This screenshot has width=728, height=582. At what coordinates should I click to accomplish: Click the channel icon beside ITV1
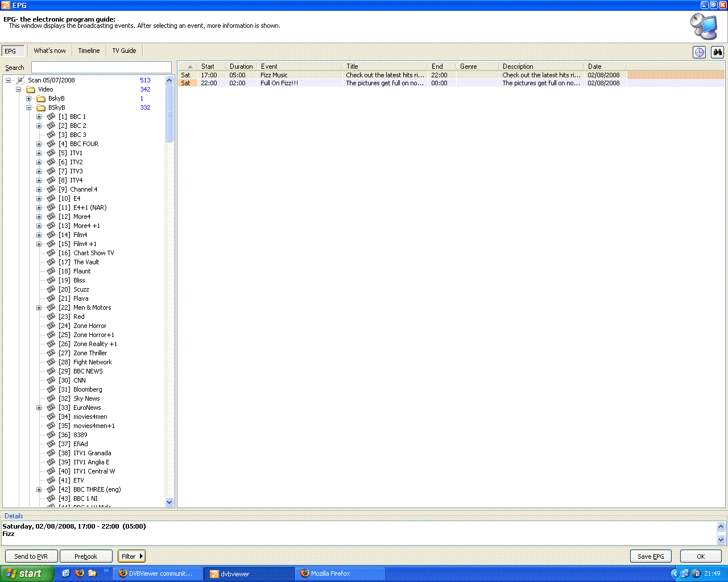point(51,153)
